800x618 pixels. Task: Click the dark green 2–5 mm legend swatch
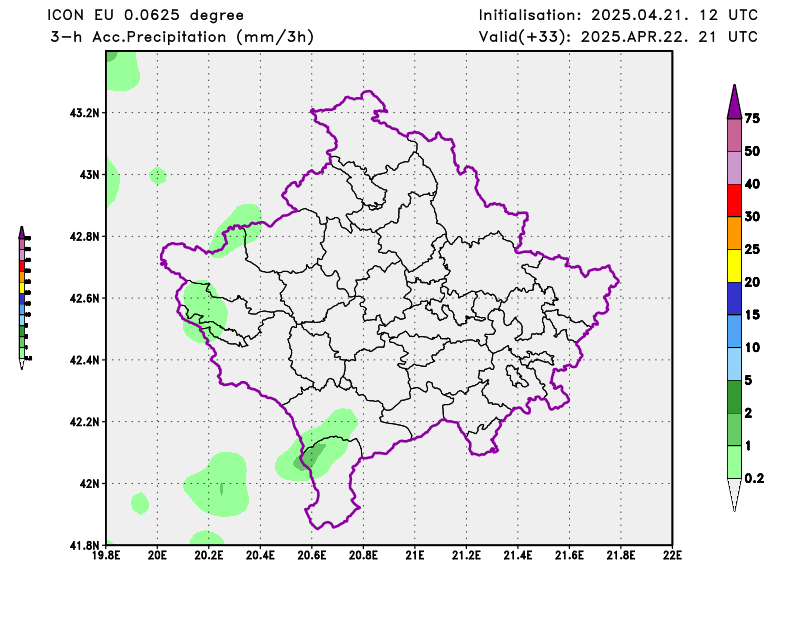[x=734, y=397]
